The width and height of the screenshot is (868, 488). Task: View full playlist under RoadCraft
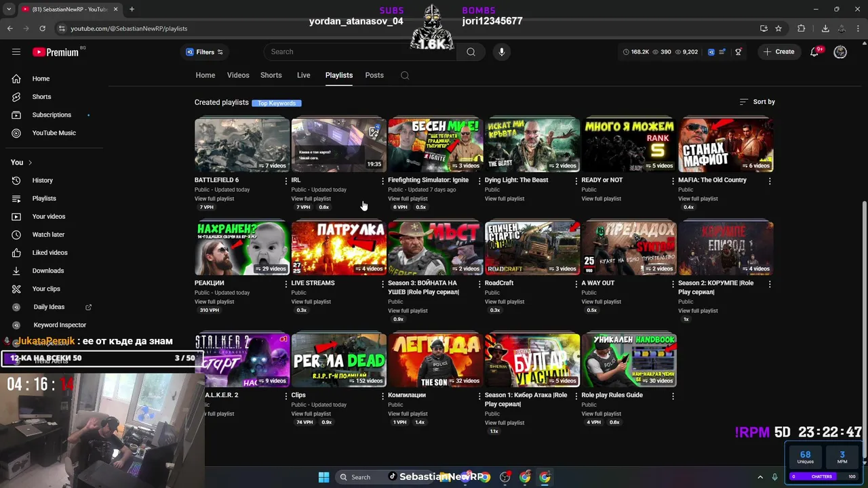point(505,302)
